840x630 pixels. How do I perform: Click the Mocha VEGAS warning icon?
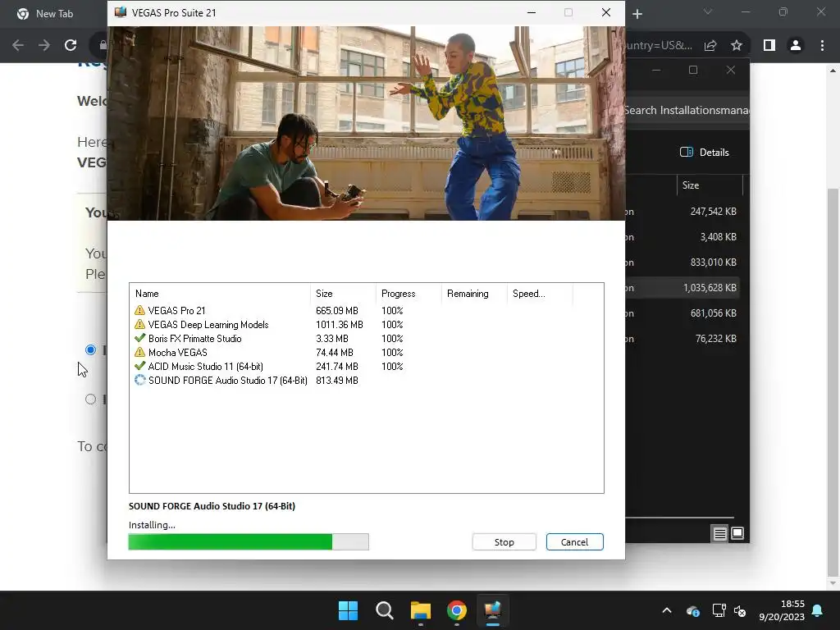point(139,353)
